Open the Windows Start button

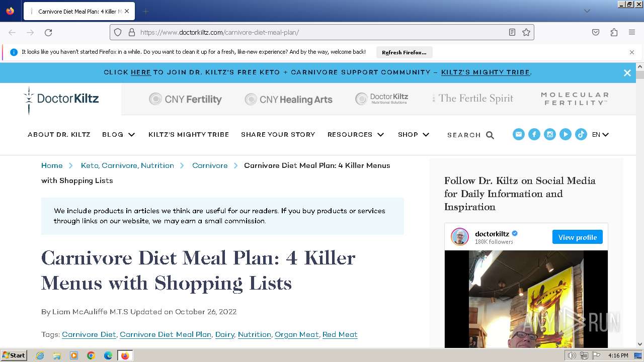click(14, 355)
